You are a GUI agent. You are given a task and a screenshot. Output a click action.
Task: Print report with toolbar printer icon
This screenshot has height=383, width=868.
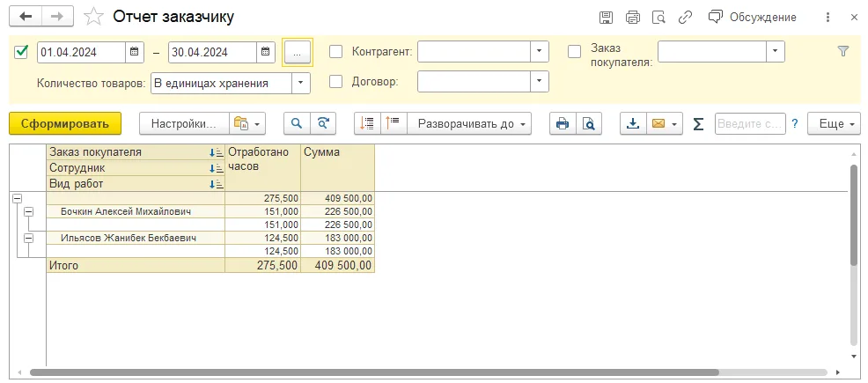tap(563, 123)
